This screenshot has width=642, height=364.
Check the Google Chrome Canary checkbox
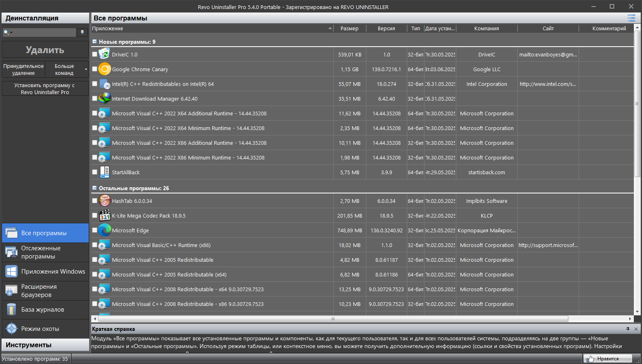point(95,69)
